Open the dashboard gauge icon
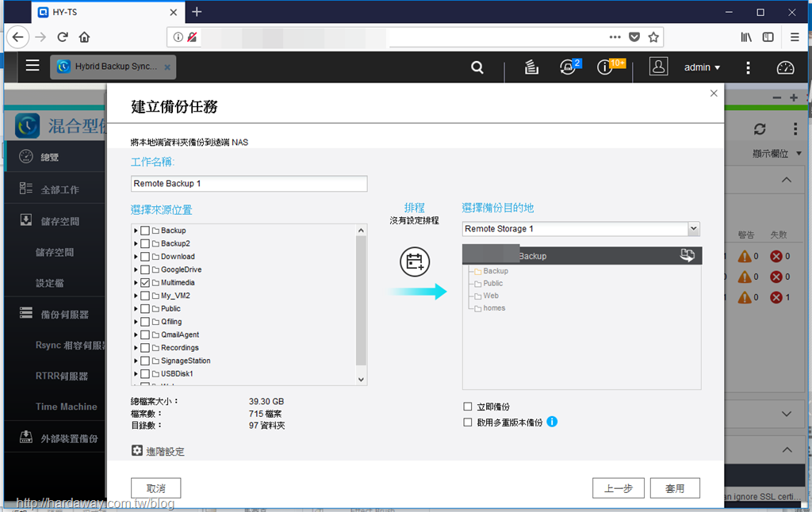 [x=785, y=67]
